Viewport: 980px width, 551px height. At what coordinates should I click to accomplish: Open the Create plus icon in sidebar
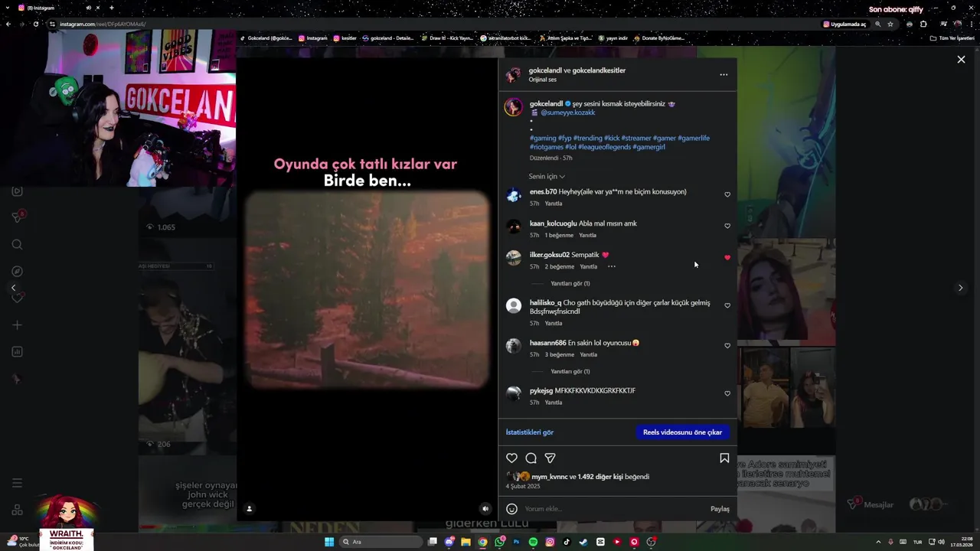coord(17,325)
